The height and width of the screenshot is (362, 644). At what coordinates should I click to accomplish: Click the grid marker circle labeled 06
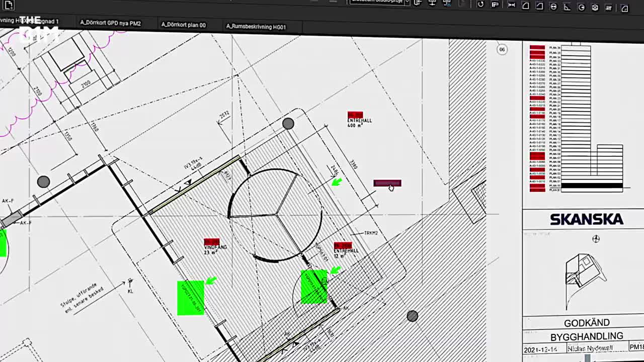coord(502,49)
